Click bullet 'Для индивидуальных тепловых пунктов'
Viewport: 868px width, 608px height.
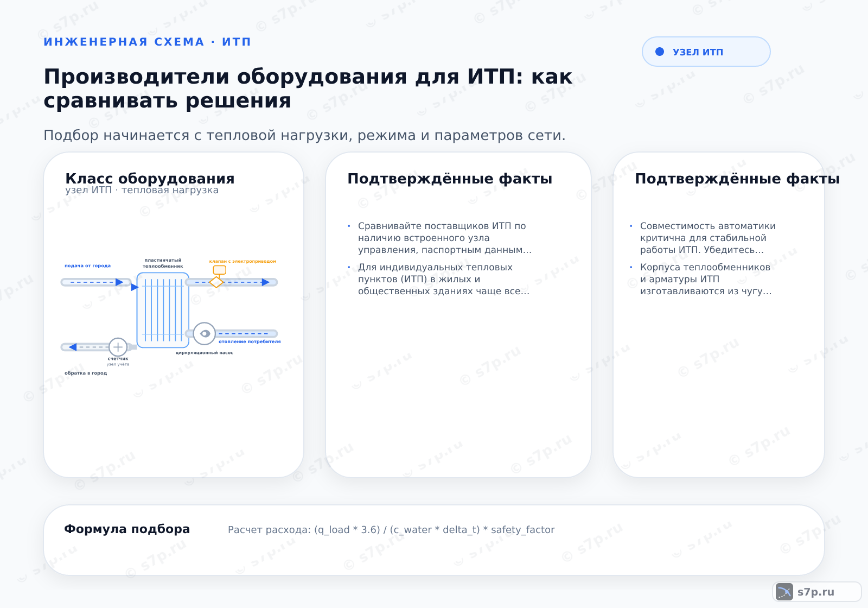(x=443, y=279)
